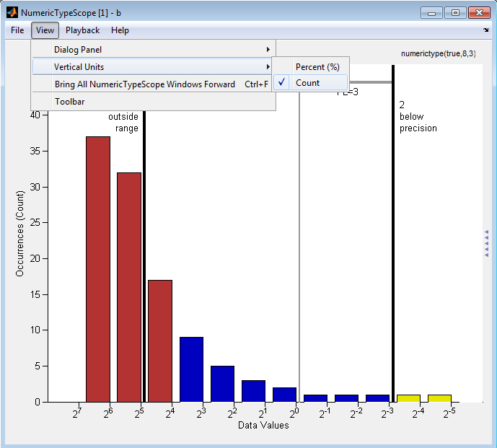Click the 2^-3 x-axis tick label
The height and width of the screenshot is (448, 497).
(x=387, y=413)
